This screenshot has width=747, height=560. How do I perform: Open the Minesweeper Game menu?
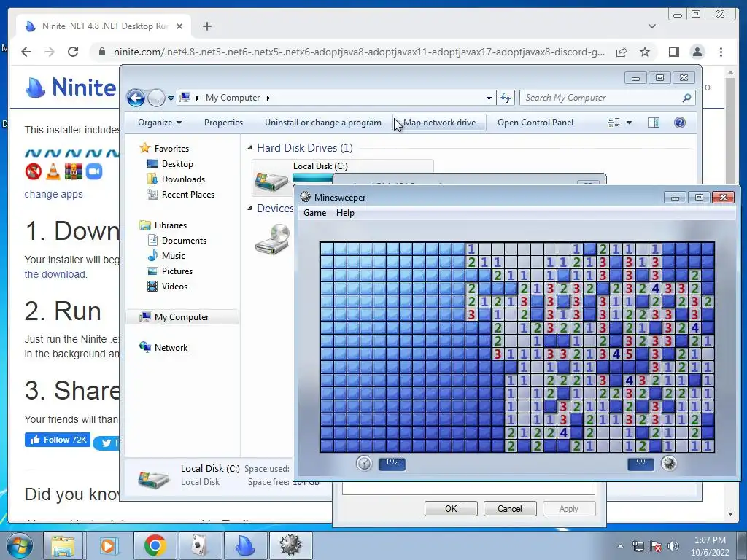(x=315, y=213)
